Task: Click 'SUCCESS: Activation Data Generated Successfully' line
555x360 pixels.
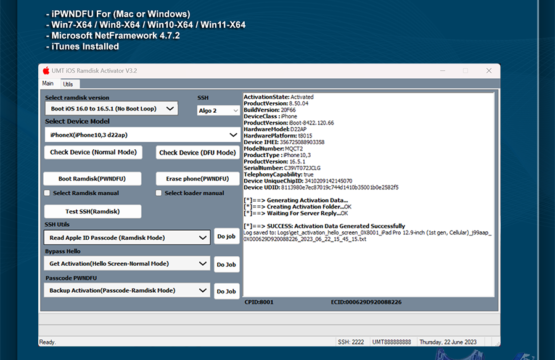Action: point(324,226)
